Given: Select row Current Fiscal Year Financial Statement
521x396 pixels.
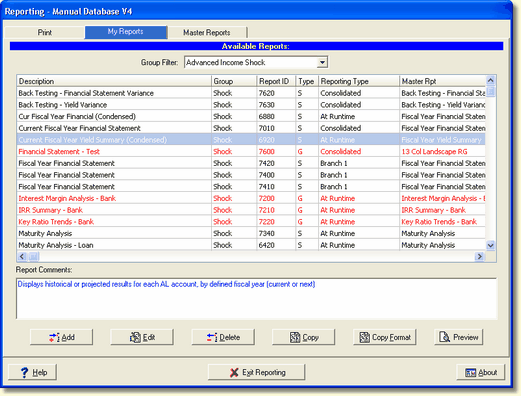Looking at the screenshot, I should pyautogui.click(x=251, y=128).
